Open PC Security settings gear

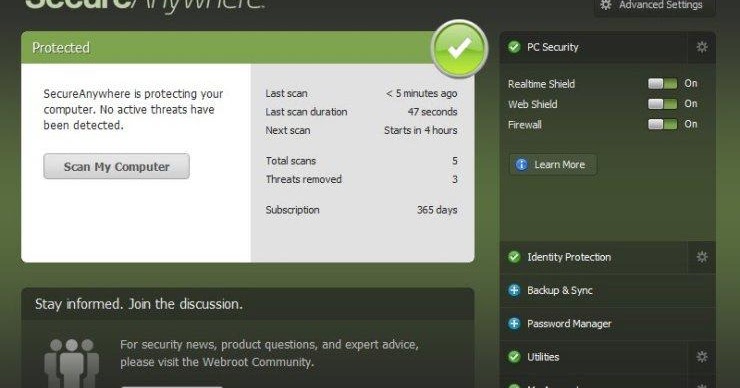point(702,47)
